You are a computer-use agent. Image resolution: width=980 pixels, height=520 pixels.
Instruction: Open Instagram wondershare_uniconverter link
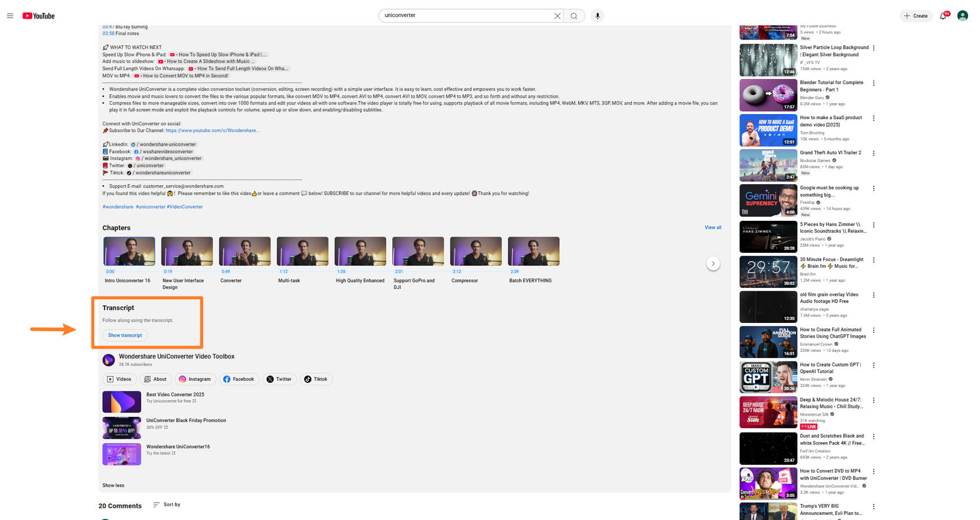(168, 159)
